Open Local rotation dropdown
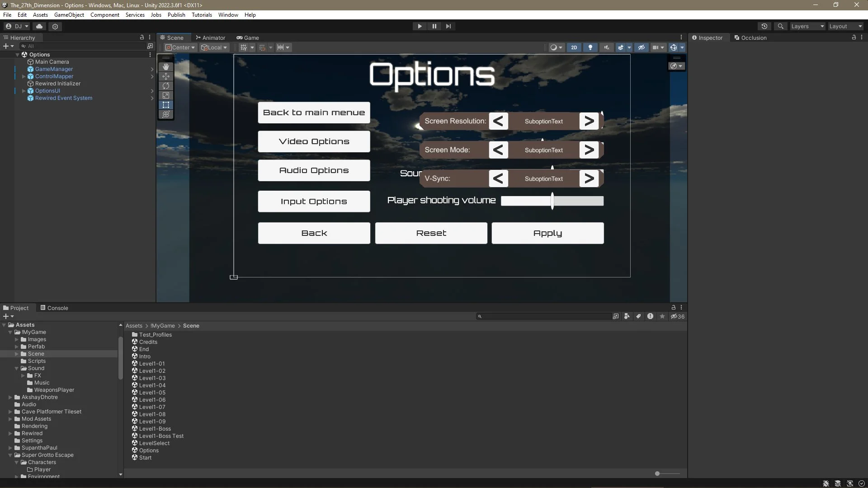This screenshot has width=868, height=488. (215, 47)
